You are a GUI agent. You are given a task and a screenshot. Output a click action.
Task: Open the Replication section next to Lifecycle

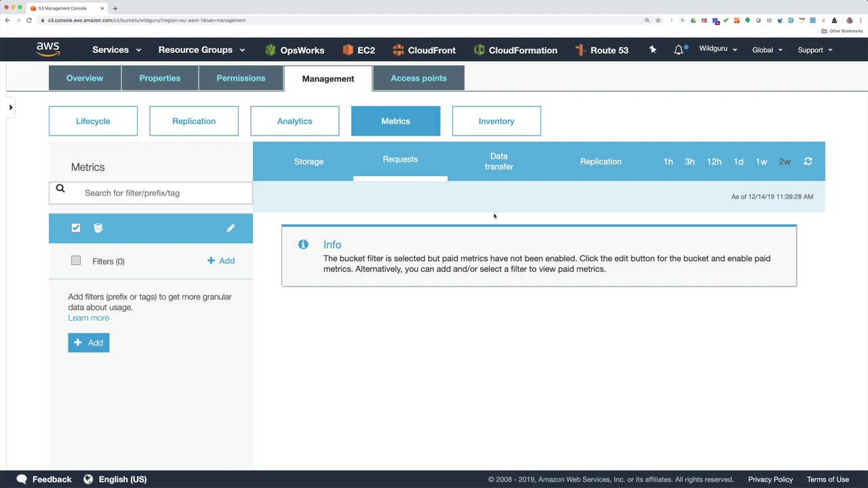194,121
